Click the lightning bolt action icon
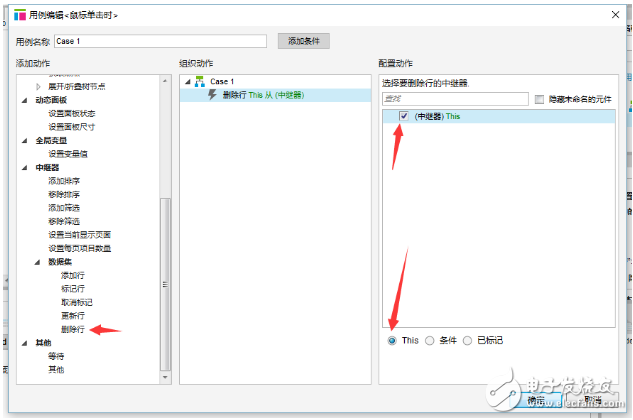 [x=212, y=94]
